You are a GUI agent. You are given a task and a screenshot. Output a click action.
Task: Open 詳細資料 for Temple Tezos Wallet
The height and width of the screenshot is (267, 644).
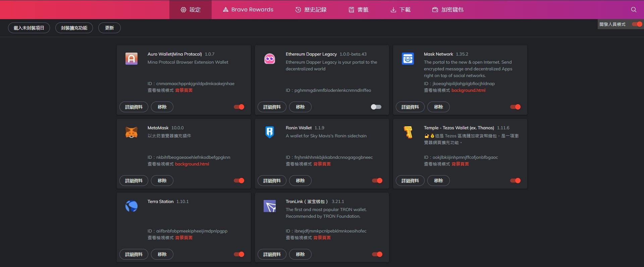tap(410, 181)
